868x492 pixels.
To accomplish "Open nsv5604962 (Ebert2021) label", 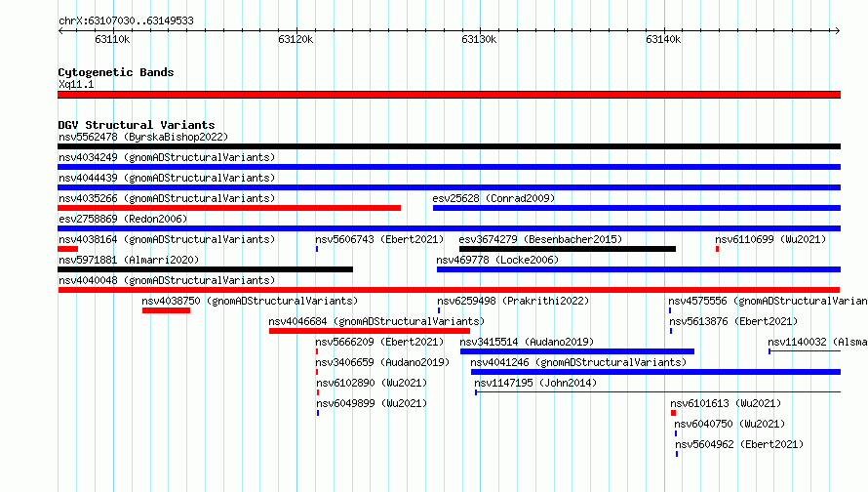I will [x=739, y=444].
